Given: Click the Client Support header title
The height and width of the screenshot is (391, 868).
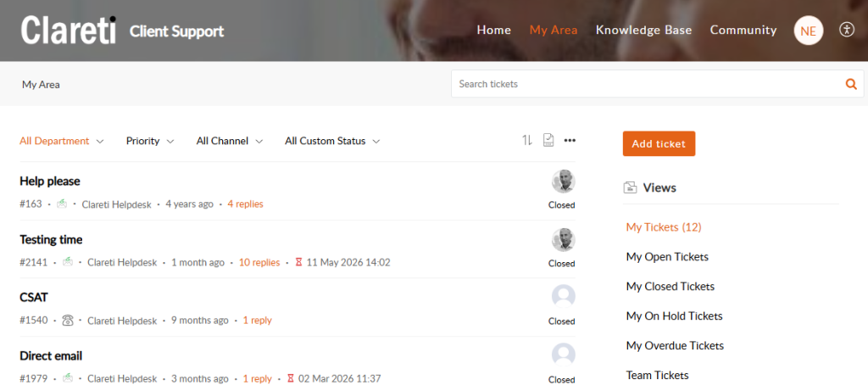Looking at the screenshot, I should tap(176, 31).
